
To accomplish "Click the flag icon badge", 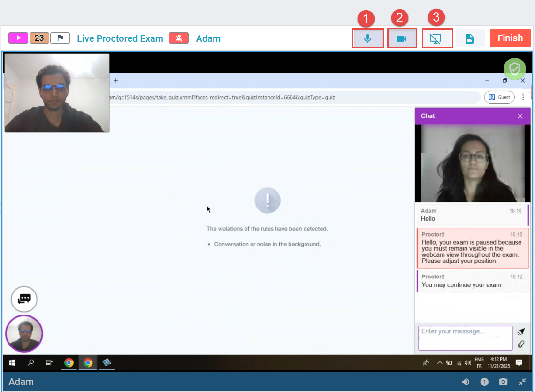I will pyautogui.click(x=60, y=38).
